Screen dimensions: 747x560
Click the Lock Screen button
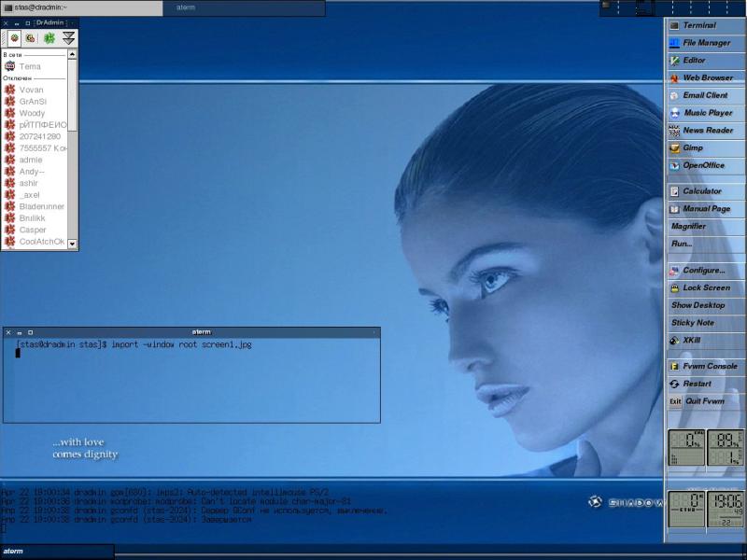[706, 288]
